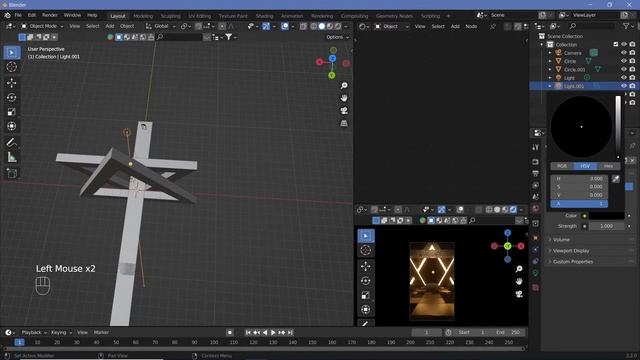This screenshot has height=360, width=640.
Task: Click the pan hand icon in lower-right viewport
Action: [519, 281]
